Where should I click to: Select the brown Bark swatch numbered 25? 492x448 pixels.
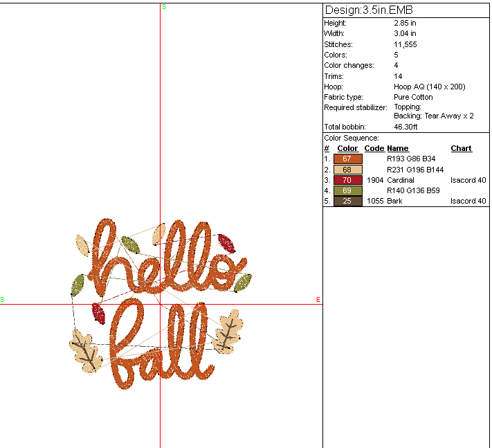pos(347,201)
